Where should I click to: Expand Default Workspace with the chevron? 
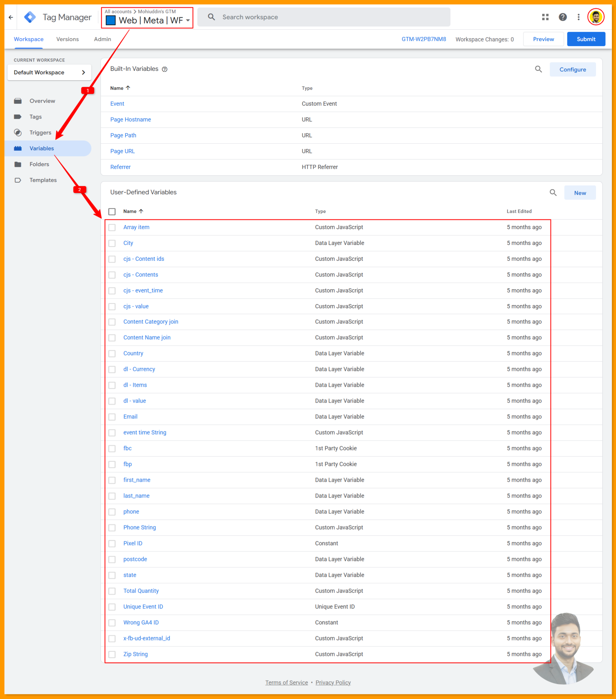click(x=84, y=72)
